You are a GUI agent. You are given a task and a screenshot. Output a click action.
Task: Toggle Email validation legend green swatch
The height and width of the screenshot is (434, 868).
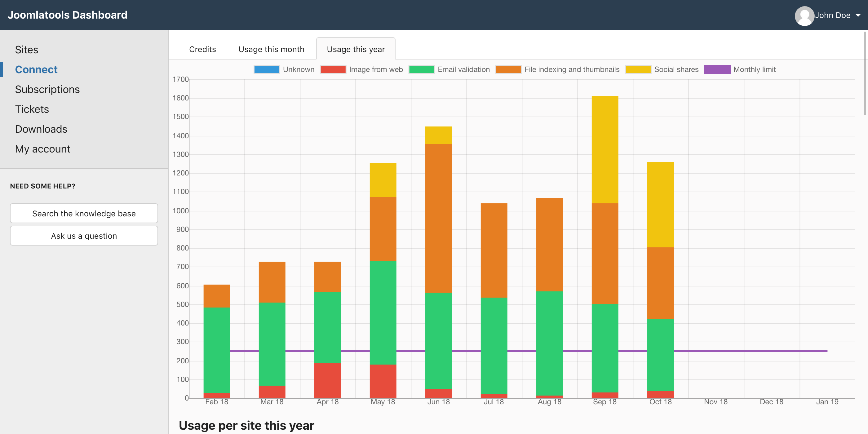tap(421, 69)
